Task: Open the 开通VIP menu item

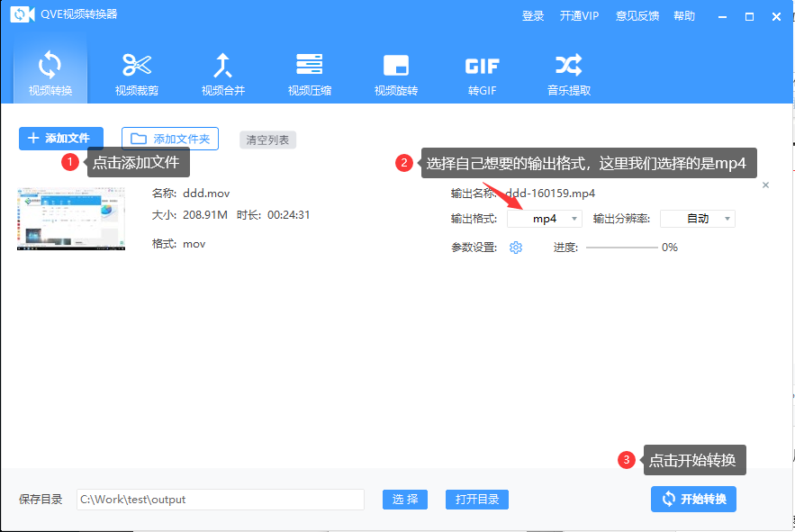Action: pyautogui.click(x=579, y=16)
